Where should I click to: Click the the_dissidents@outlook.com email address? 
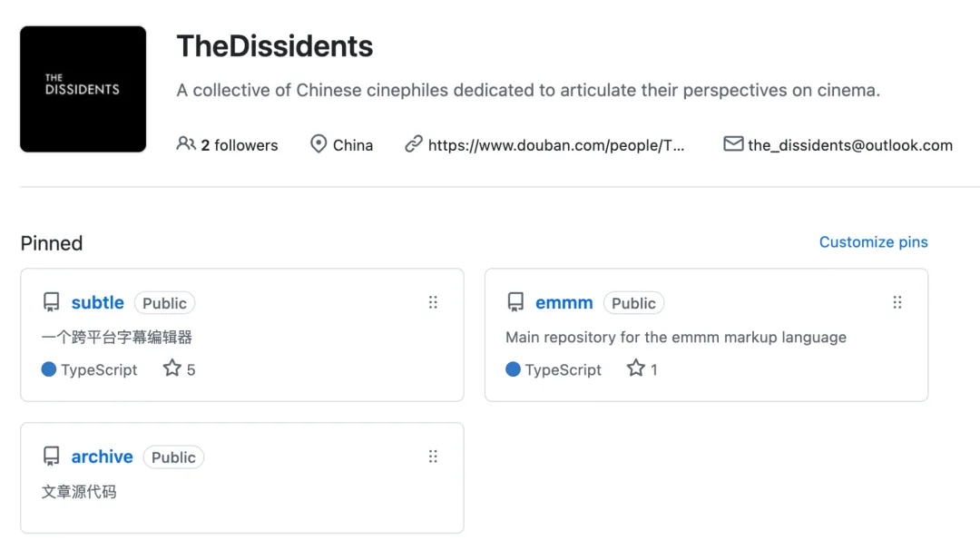tap(850, 145)
